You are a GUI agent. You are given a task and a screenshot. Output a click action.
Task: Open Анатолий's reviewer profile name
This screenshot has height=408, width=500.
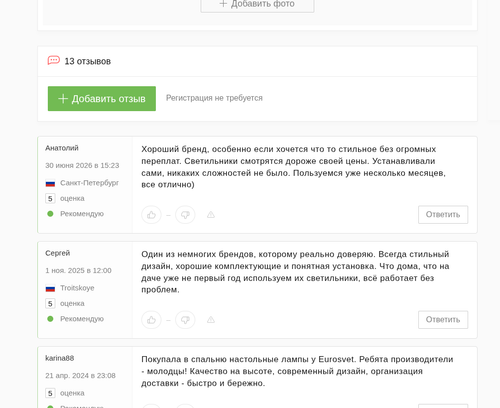62,148
